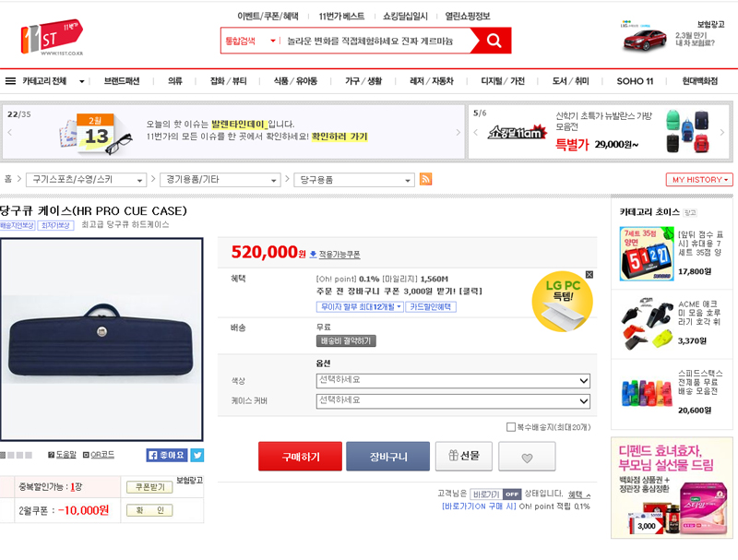Enable the 복수배송지 checkbox

(x=511, y=427)
